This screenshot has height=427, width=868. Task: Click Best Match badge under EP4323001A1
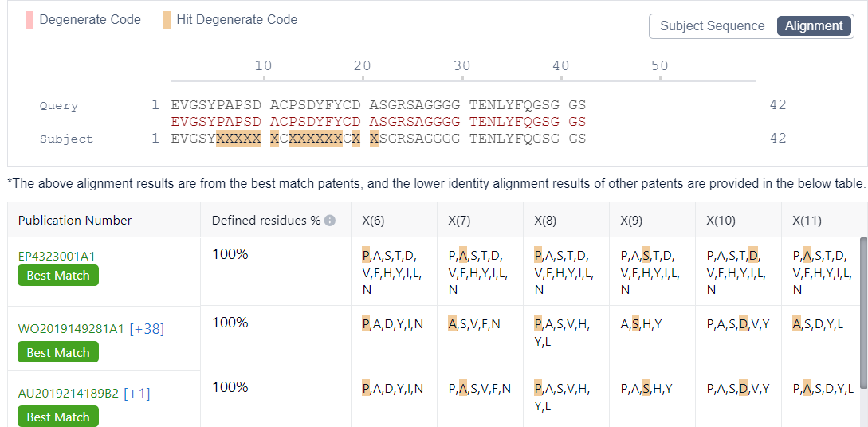[58, 276]
